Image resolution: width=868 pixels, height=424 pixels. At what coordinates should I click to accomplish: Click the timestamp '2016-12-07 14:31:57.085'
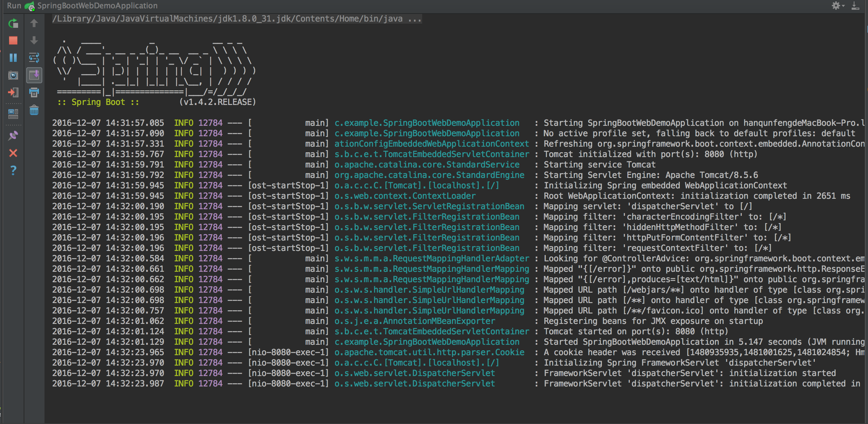coord(108,123)
